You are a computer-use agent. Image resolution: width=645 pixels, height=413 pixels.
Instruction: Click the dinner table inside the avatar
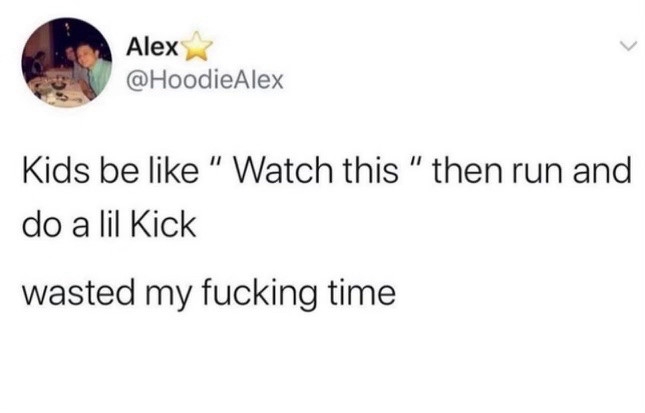tap(56, 90)
